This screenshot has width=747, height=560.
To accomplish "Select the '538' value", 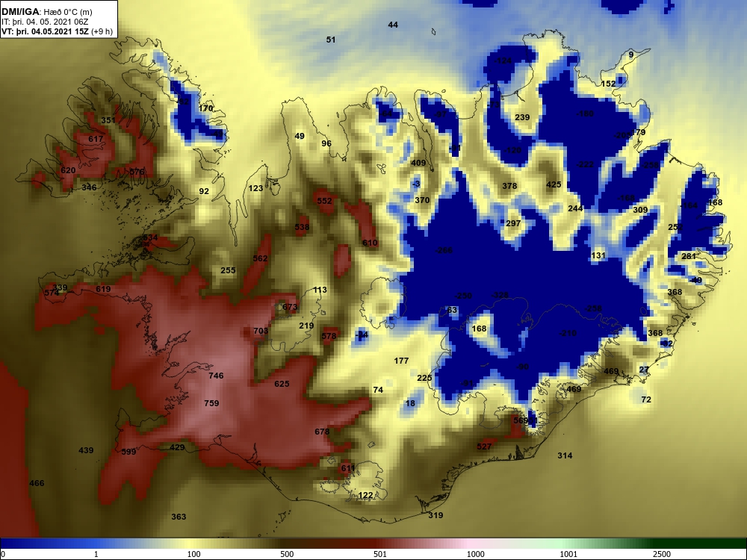I will [x=302, y=227].
